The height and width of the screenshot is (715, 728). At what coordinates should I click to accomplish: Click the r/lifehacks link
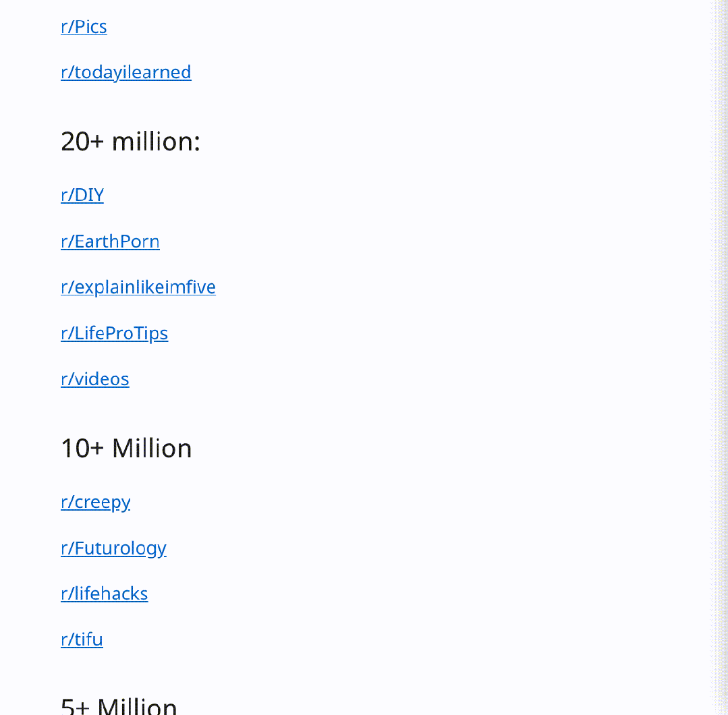click(x=104, y=594)
